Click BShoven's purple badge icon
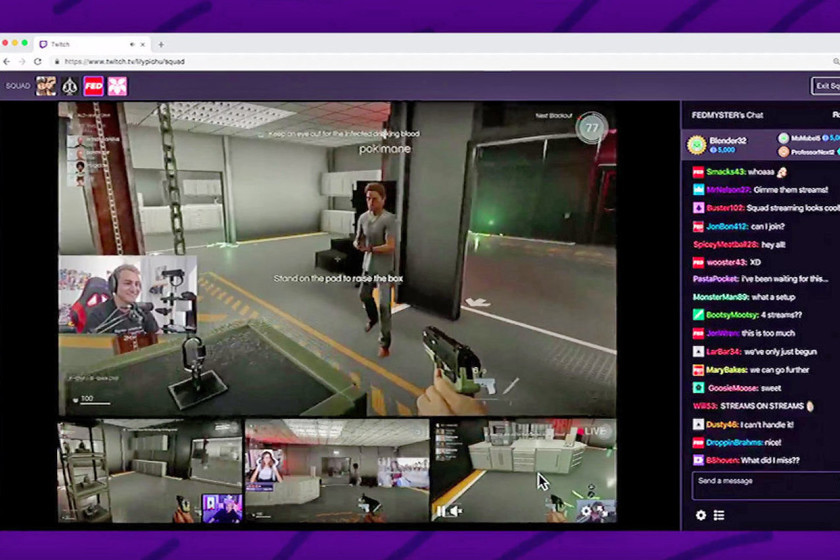The image size is (840, 560). (698, 460)
